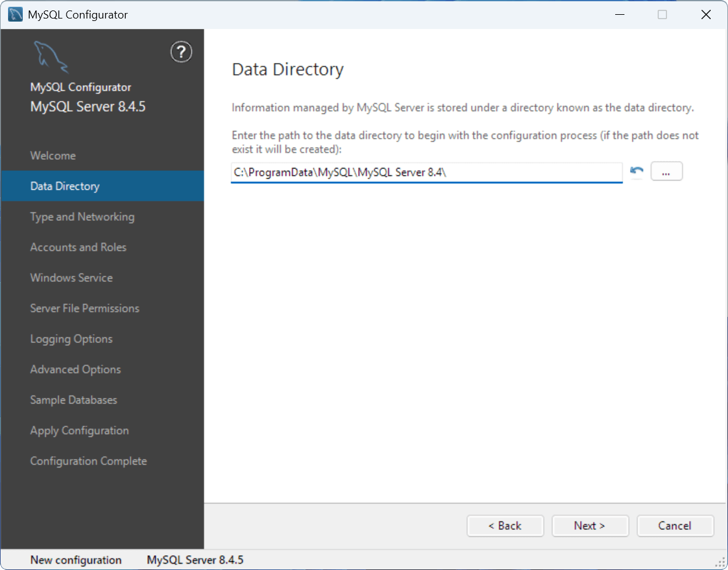
Task: Open the browse folder ellipsis button
Action: pyautogui.click(x=666, y=171)
